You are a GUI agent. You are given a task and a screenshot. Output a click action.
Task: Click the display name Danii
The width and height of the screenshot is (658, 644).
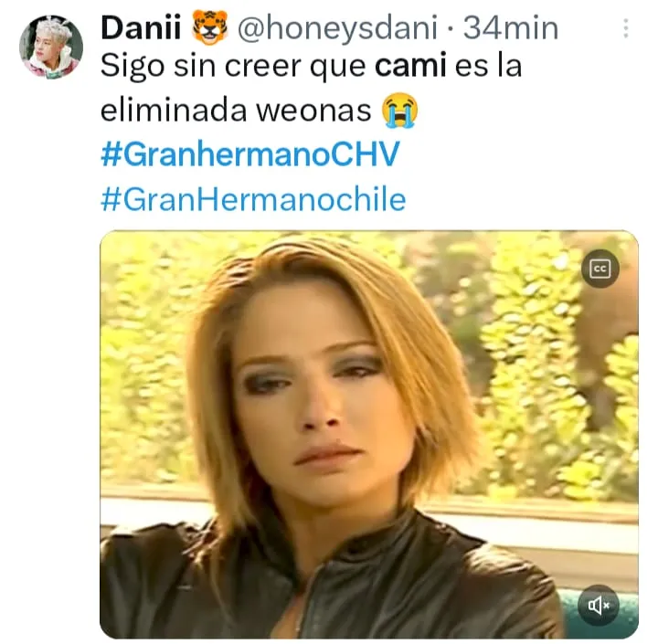click(x=141, y=28)
